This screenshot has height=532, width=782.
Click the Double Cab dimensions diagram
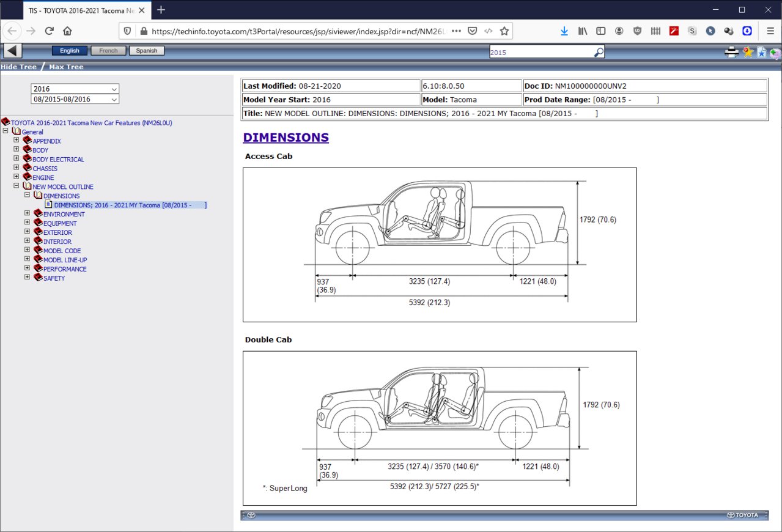440,428
